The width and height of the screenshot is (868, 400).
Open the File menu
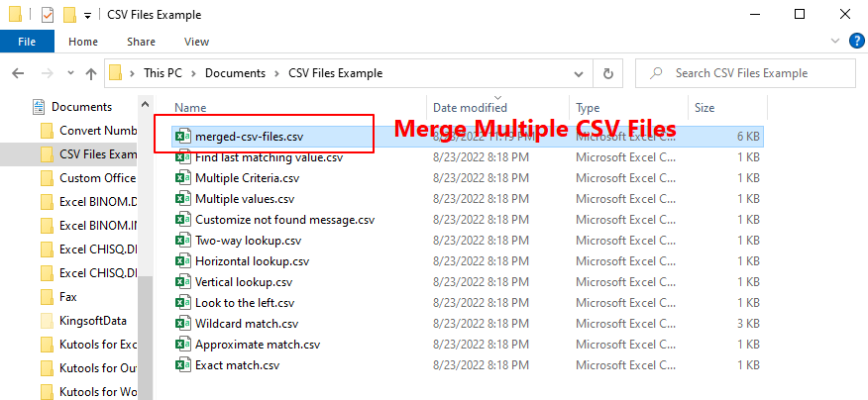tap(28, 42)
